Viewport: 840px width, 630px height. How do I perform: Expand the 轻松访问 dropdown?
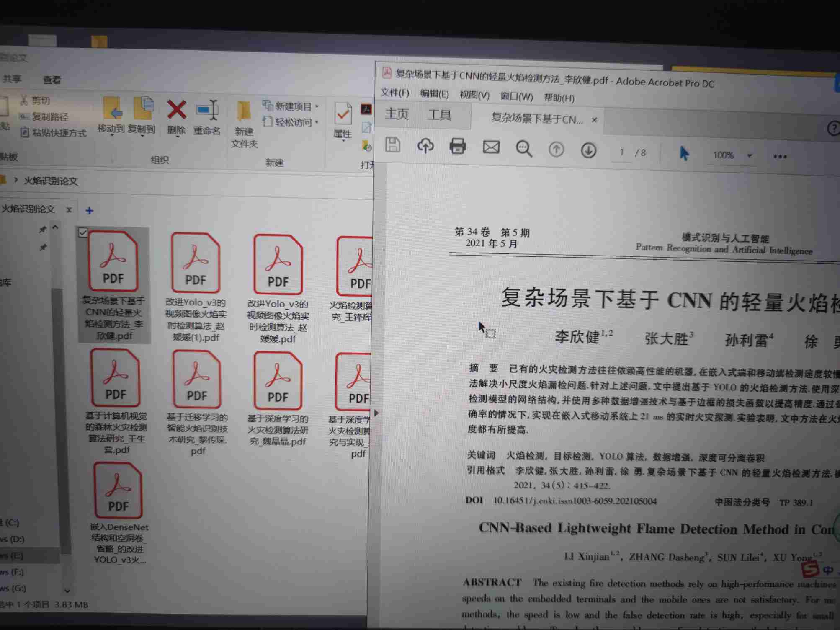pos(317,122)
